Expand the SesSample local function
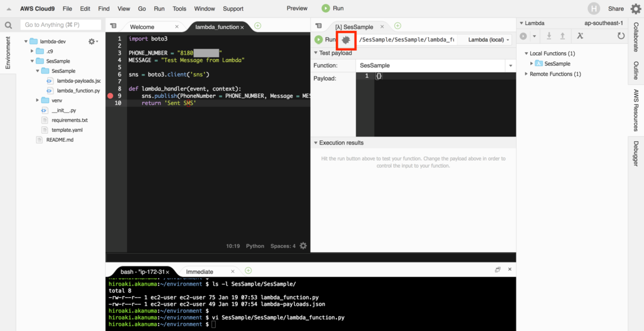The image size is (644, 331). click(x=532, y=63)
